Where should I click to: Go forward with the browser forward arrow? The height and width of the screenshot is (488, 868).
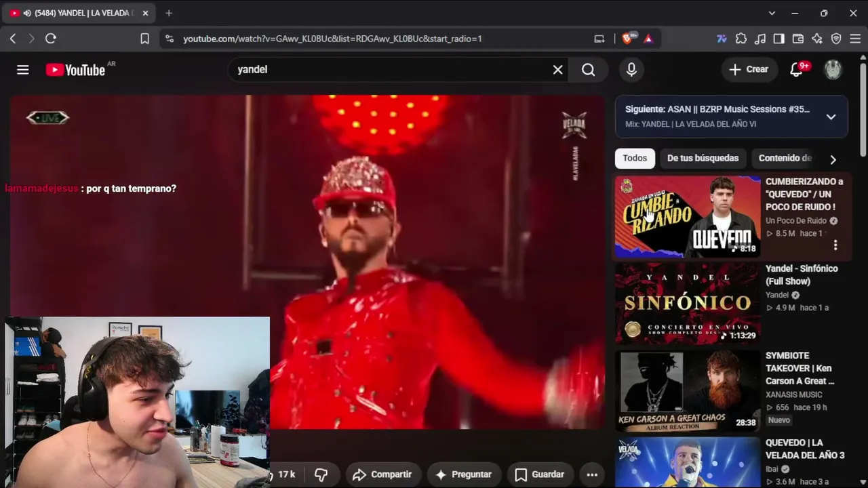[31, 39]
